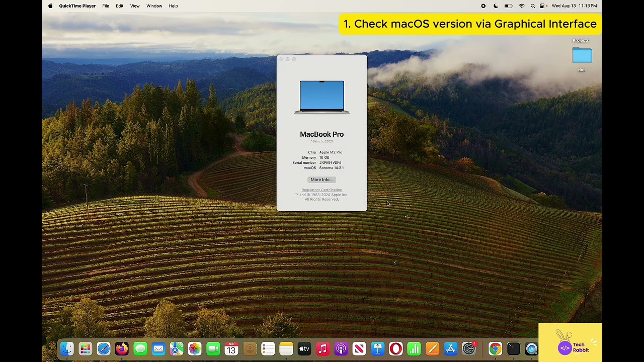Open the Edit menu
Viewport: 644px width, 362px height.
(120, 6)
